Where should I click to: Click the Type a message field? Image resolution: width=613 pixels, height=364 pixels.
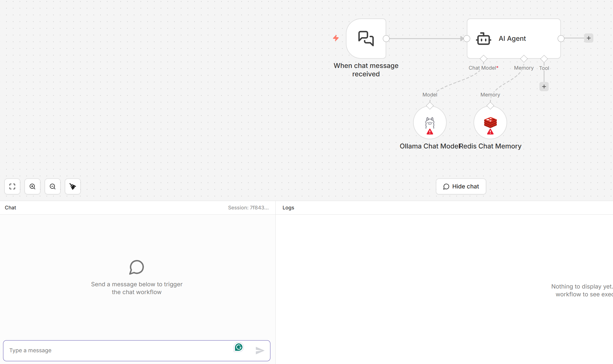[118, 350]
